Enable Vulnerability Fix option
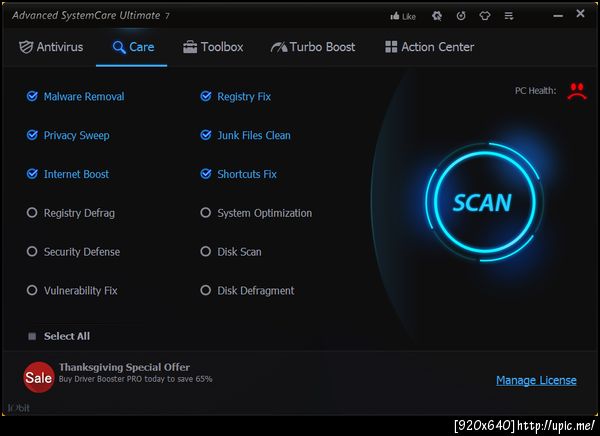Image resolution: width=600 pixels, height=436 pixels. [x=32, y=290]
